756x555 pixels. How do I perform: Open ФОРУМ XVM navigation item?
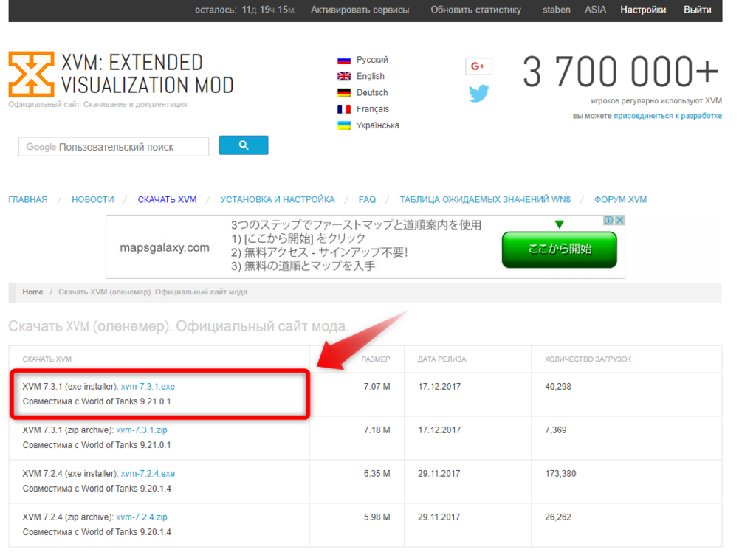[620, 199]
